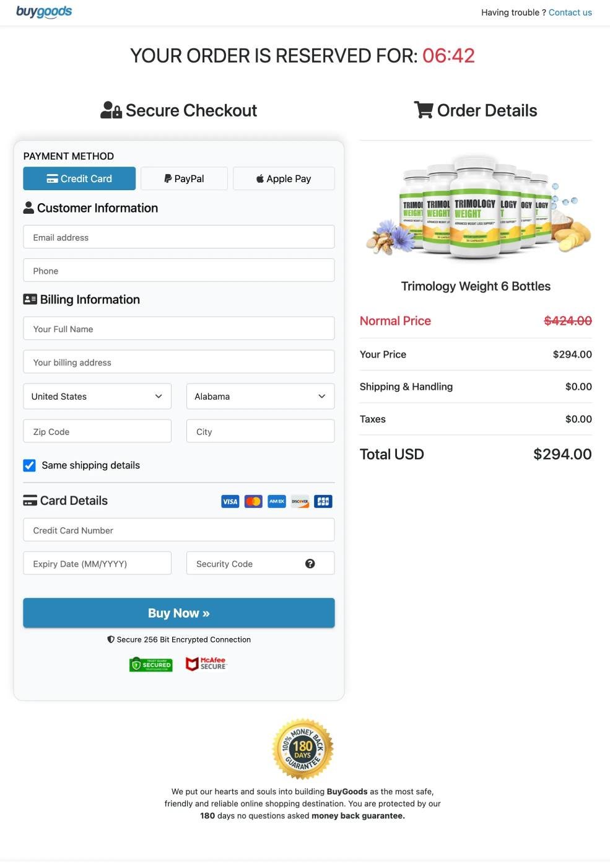Viewport: 610px width, 868px height.
Task: Click the Visa card icon
Action: [x=230, y=501]
